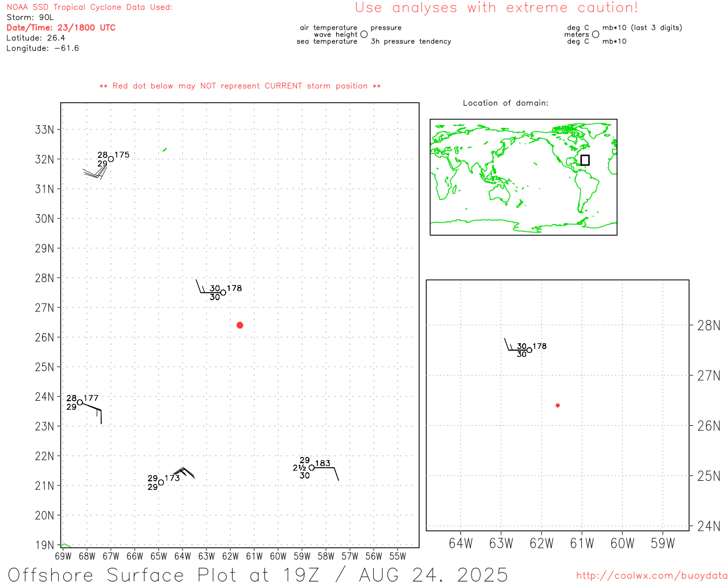The width and height of the screenshot is (728, 582).
Task: Click wind barb attached to 183 station
Action: click(x=326, y=473)
